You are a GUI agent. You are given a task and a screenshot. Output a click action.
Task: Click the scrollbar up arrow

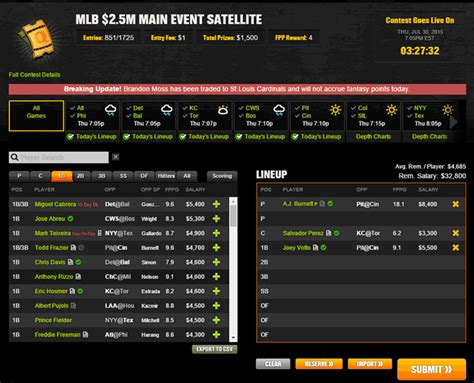(x=233, y=201)
